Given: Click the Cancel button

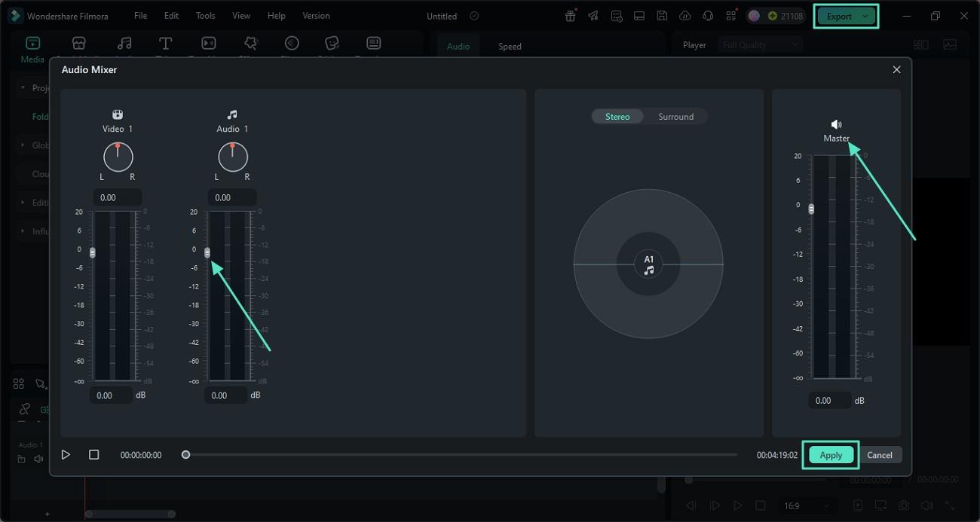Looking at the screenshot, I should [880, 455].
